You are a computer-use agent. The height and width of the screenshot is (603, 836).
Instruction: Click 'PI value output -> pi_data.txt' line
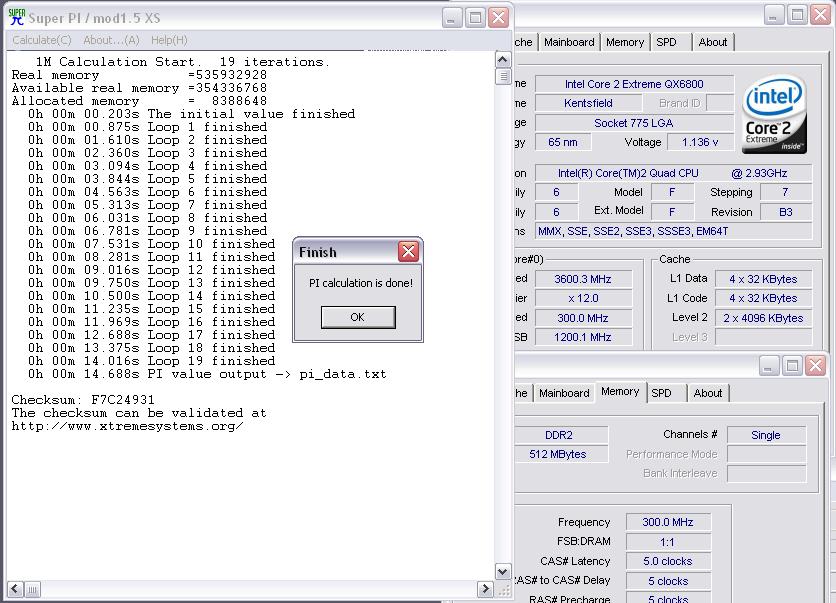(x=207, y=374)
